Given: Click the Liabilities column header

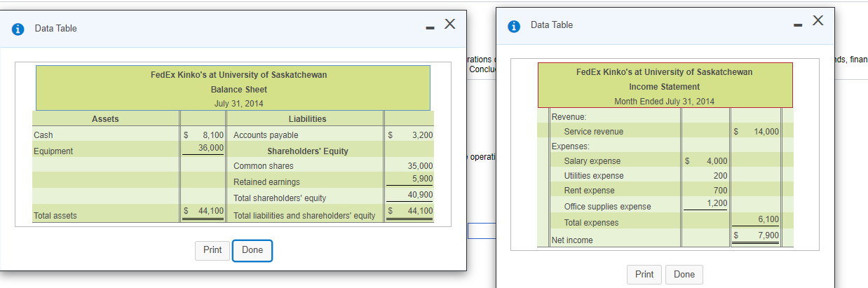Looking at the screenshot, I should (x=307, y=119).
